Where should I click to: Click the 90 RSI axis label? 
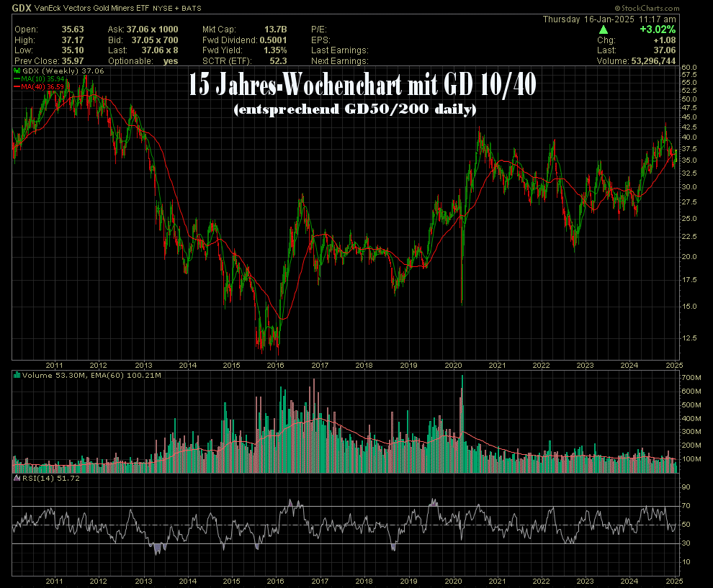point(686,487)
